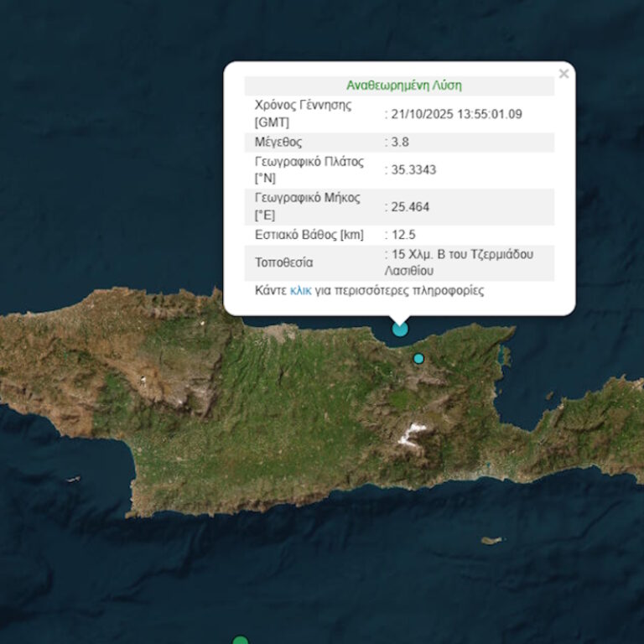Click the Χρόνος Γέννησης [GMT] label
The height and width of the screenshot is (644, 644).
pos(302,114)
